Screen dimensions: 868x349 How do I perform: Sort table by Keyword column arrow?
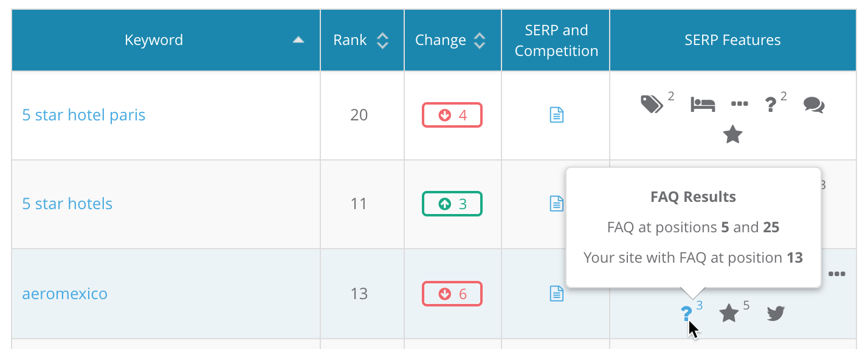tap(298, 40)
